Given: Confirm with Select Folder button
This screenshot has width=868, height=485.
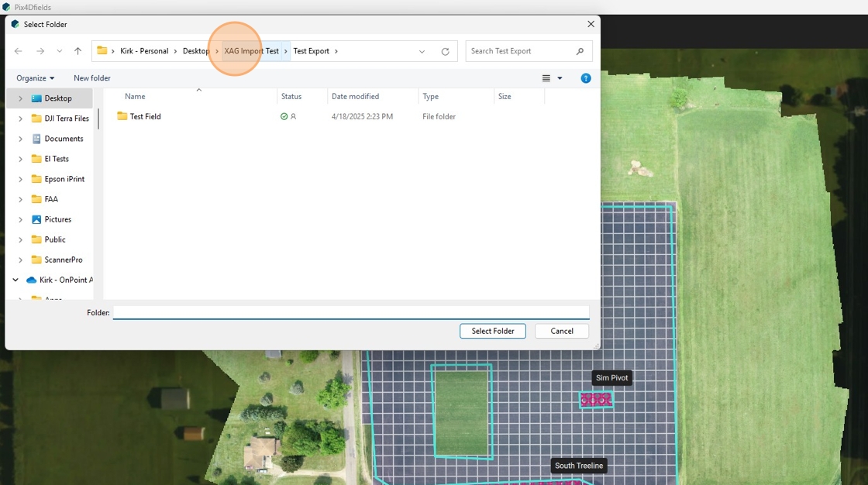Looking at the screenshot, I should pyautogui.click(x=493, y=331).
